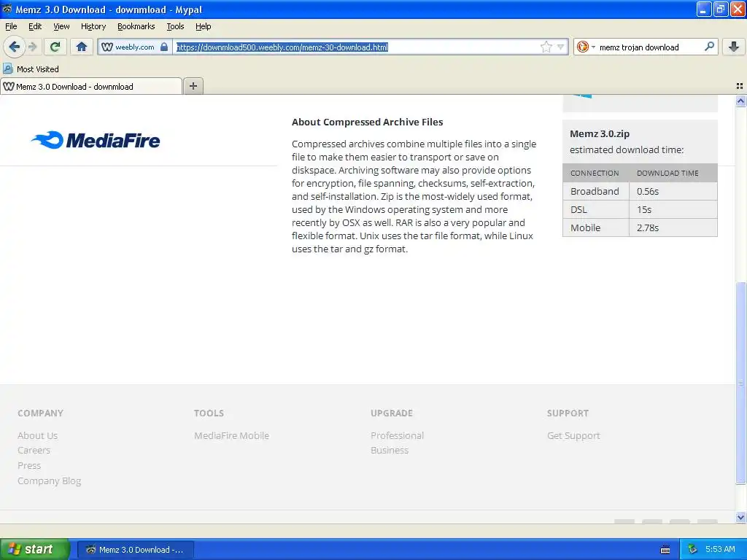This screenshot has height=560, width=747.
Task: Click the Mobile connection cell
Action: coord(595,227)
